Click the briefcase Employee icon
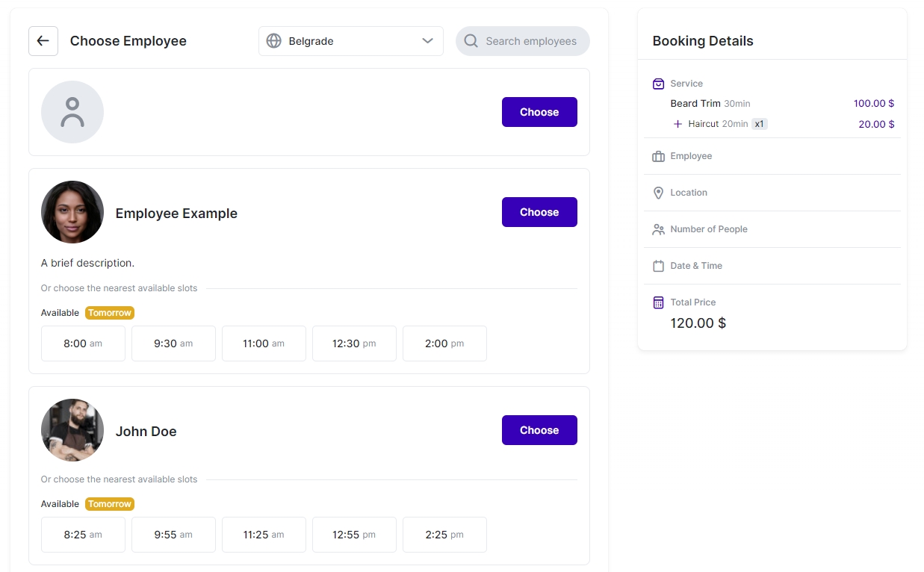 658,157
